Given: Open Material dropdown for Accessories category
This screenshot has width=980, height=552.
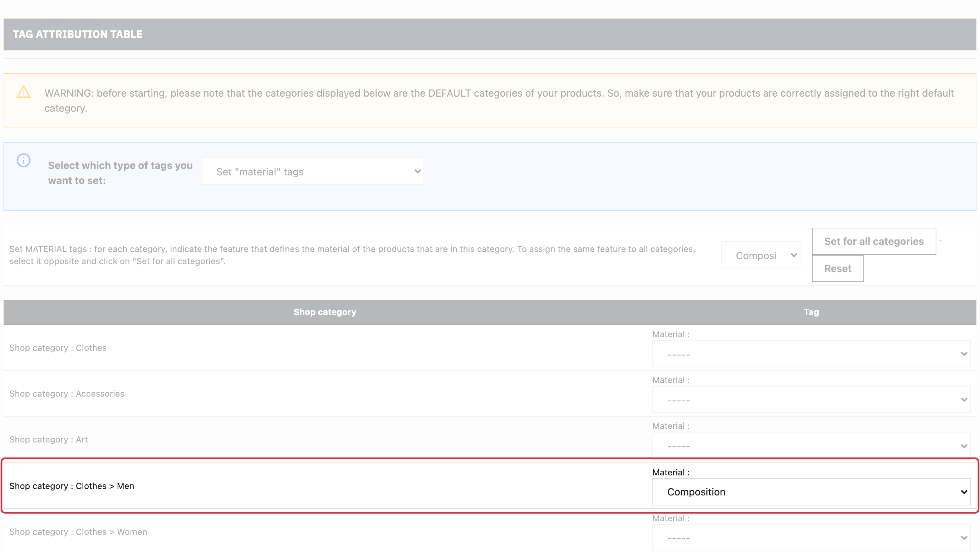Looking at the screenshot, I should coord(812,400).
